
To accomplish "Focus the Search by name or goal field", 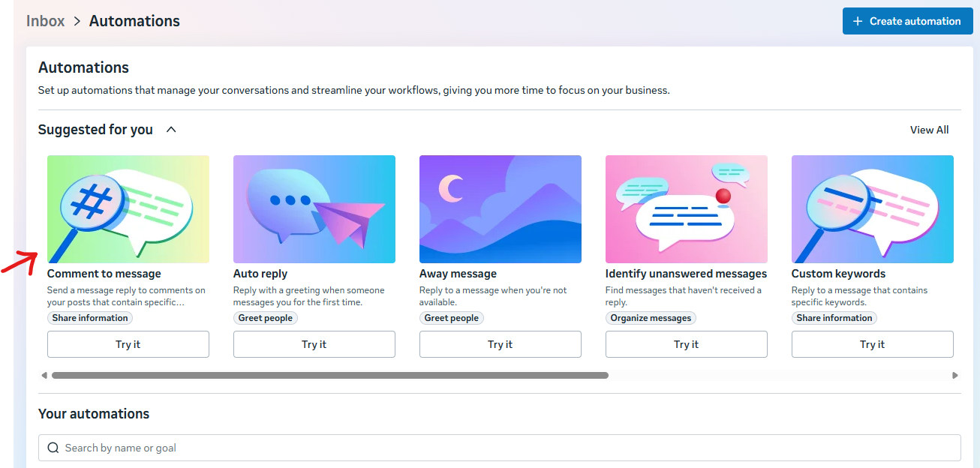I will [x=500, y=448].
